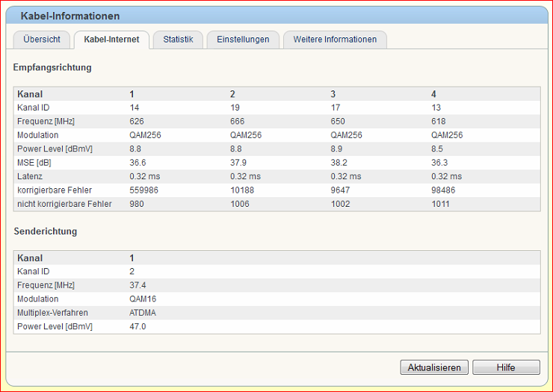553x392 pixels.
Task: Click the Latenz row label
Action: click(x=30, y=176)
